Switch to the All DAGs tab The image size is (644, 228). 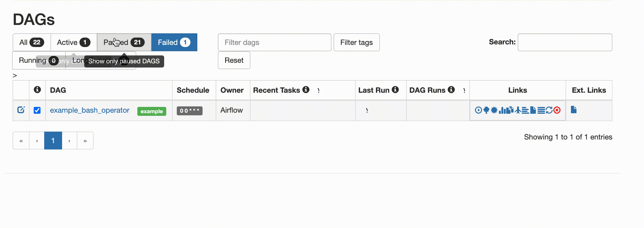click(32, 42)
